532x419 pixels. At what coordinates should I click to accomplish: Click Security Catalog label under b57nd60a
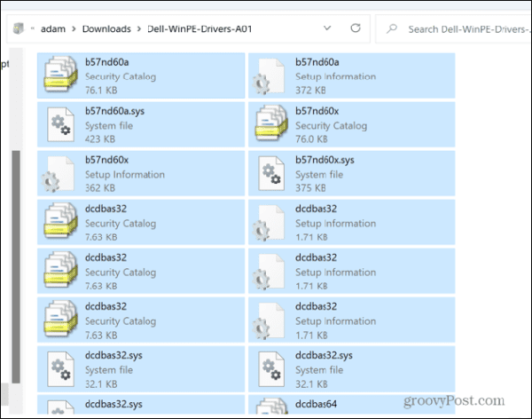click(x=121, y=77)
